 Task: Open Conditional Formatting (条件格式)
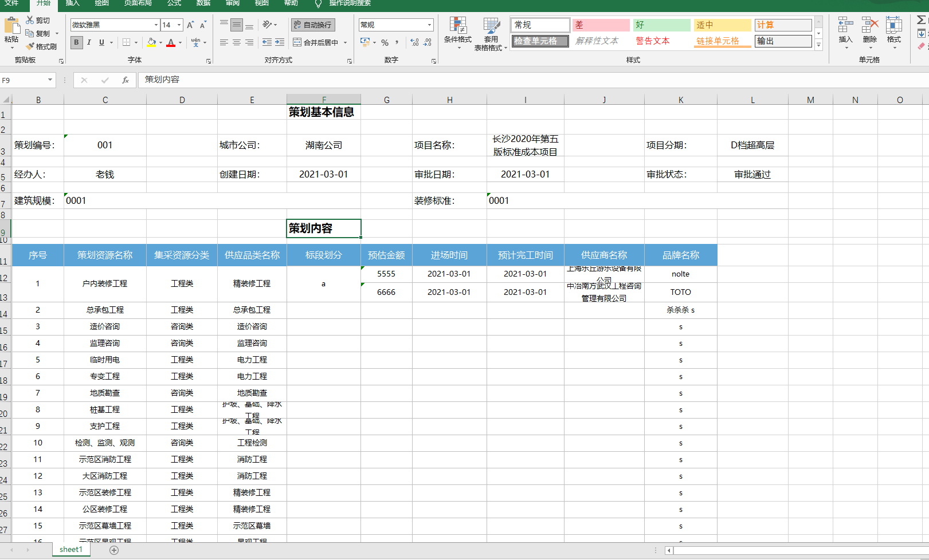pyautogui.click(x=457, y=33)
